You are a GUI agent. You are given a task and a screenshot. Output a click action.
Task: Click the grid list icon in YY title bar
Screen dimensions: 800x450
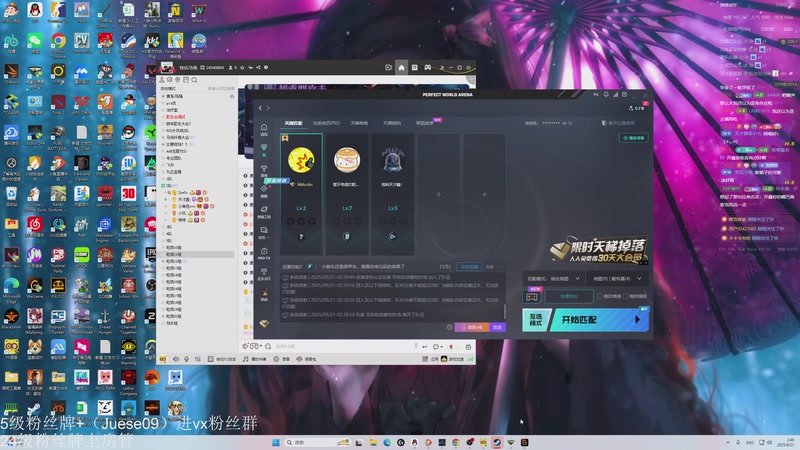coord(414,67)
